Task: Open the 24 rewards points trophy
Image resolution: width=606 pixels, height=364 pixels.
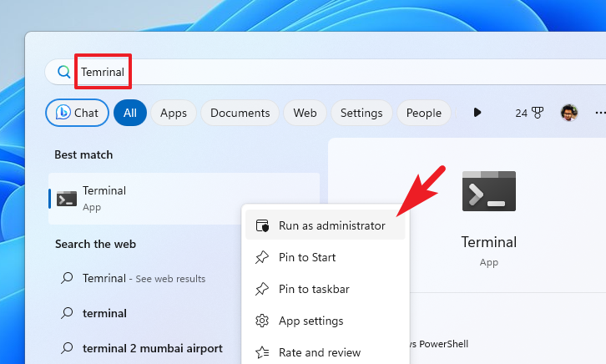Action: point(529,113)
